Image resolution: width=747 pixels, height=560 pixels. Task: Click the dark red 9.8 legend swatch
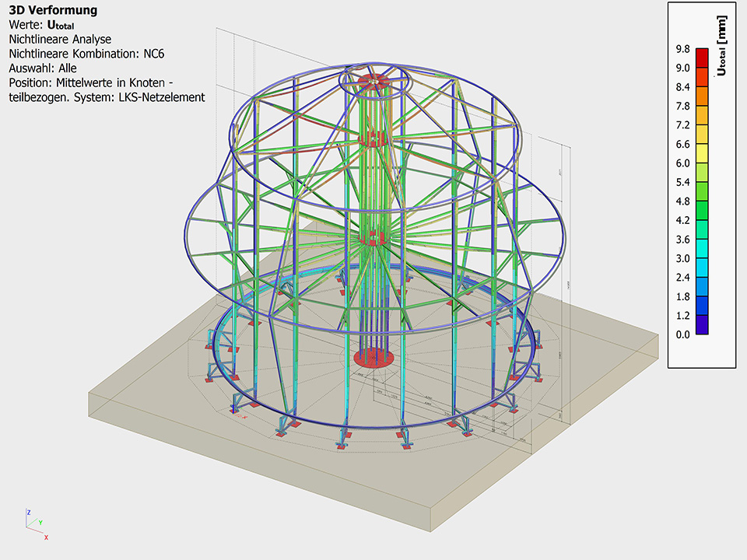click(x=702, y=58)
